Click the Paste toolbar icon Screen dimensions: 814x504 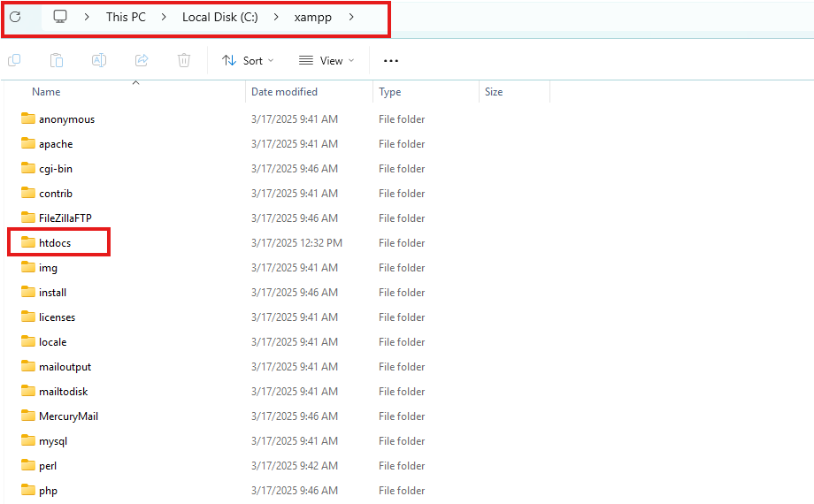(x=57, y=60)
